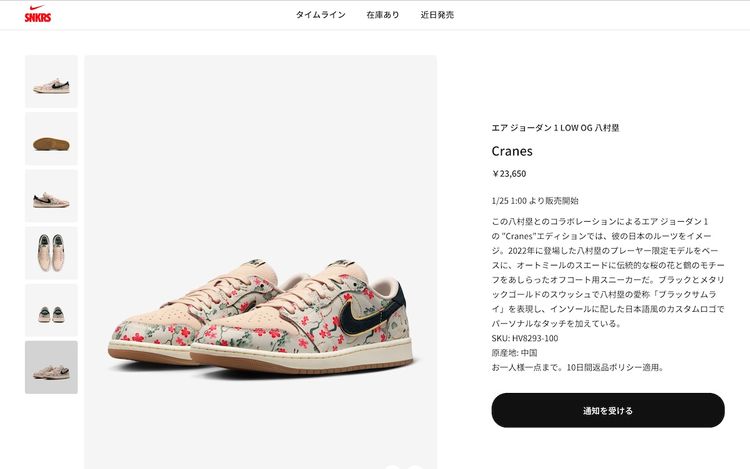Image resolution: width=750 pixels, height=469 pixels.
Task: Select the highlighted angled pair thumbnail
Action: (51, 367)
